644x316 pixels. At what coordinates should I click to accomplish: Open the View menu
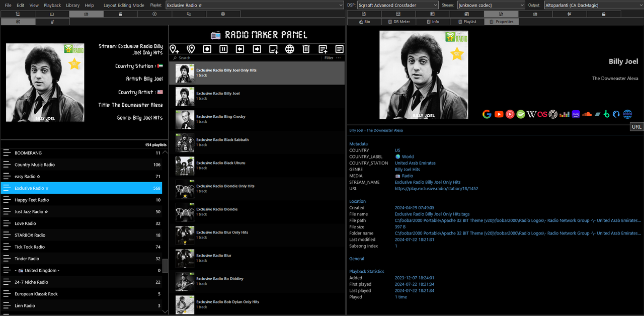[x=34, y=5]
